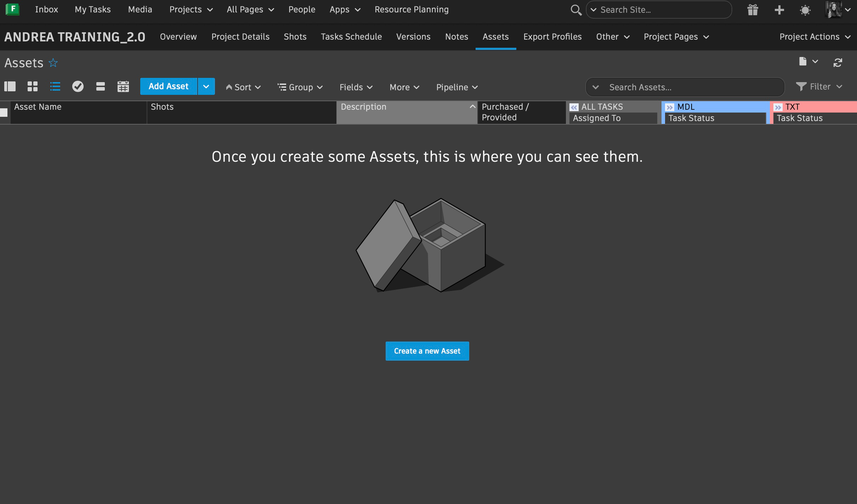857x504 pixels.
Task: Open the Pipeline dropdown menu
Action: pyautogui.click(x=456, y=87)
